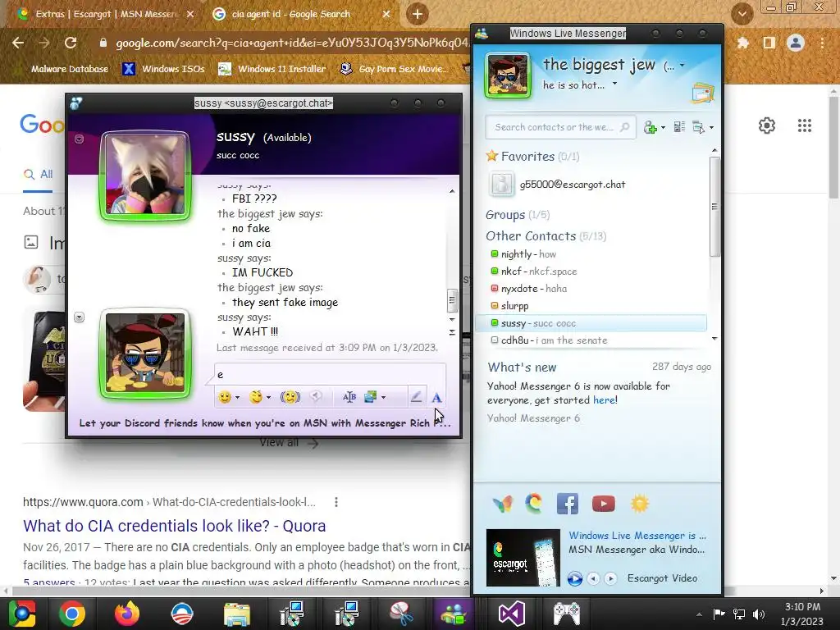Open the Google apps grid icon
Image resolution: width=840 pixels, height=630 pixels.
click(804, 126)
